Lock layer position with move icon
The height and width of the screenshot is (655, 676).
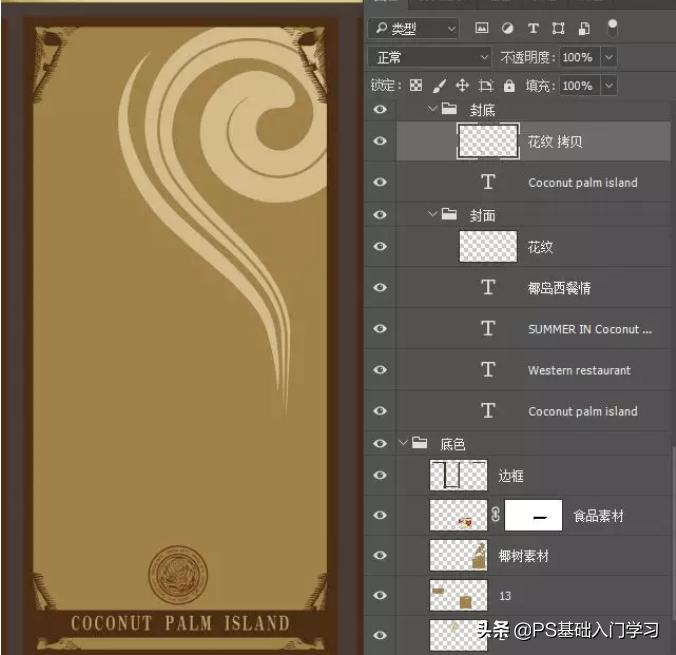462,86
